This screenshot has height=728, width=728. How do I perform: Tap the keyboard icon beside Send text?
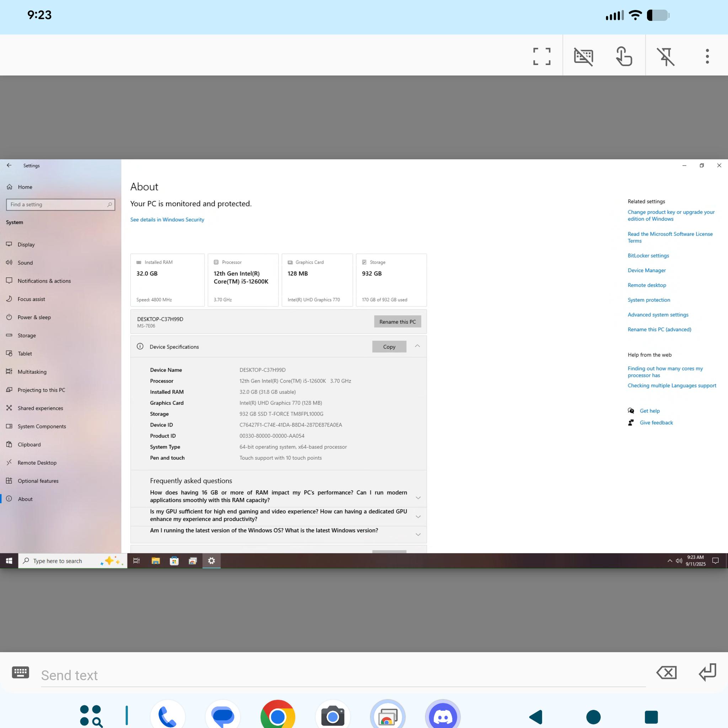20,673
